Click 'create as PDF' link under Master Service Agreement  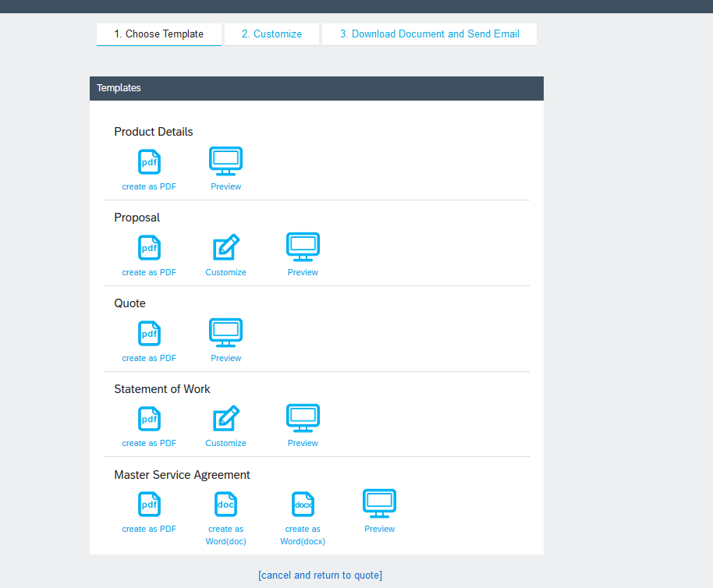(149, 529)
